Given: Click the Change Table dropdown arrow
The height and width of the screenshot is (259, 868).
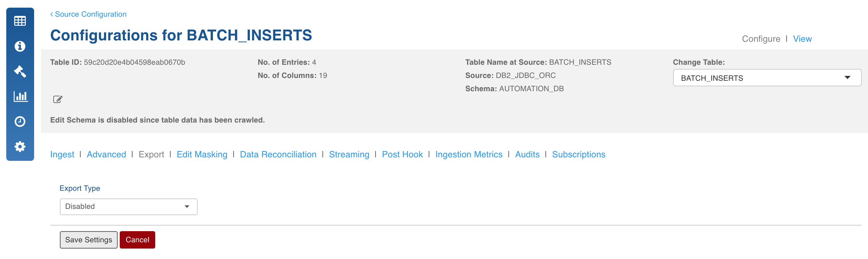Looking at the screenshot, I should point(847,78).
